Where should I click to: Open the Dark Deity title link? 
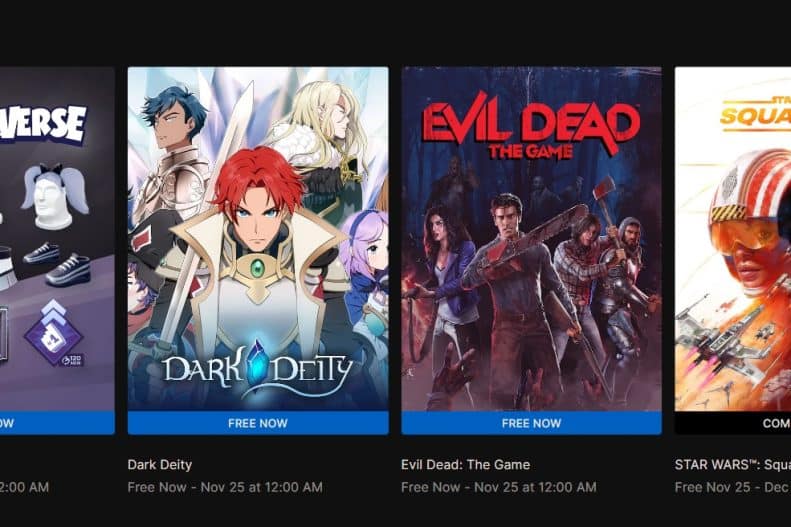point(160,464)
